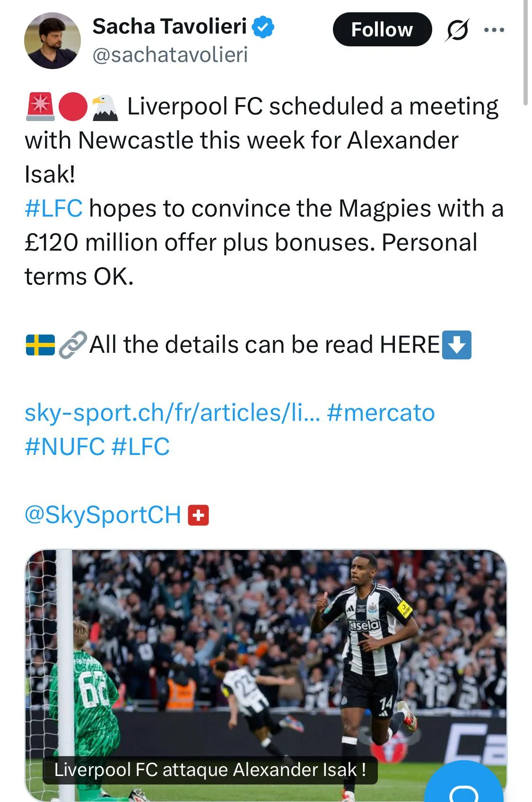Visit the @SkySportCH mention
The height and width of the screenshot is (802, 532).
[x=103, y=515]
